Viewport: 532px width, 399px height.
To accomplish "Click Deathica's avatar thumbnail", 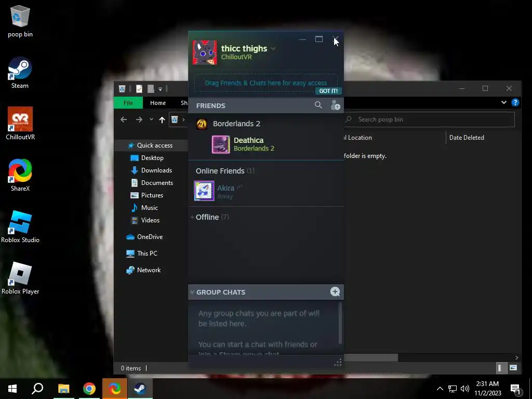I will [x=221, y=144].
